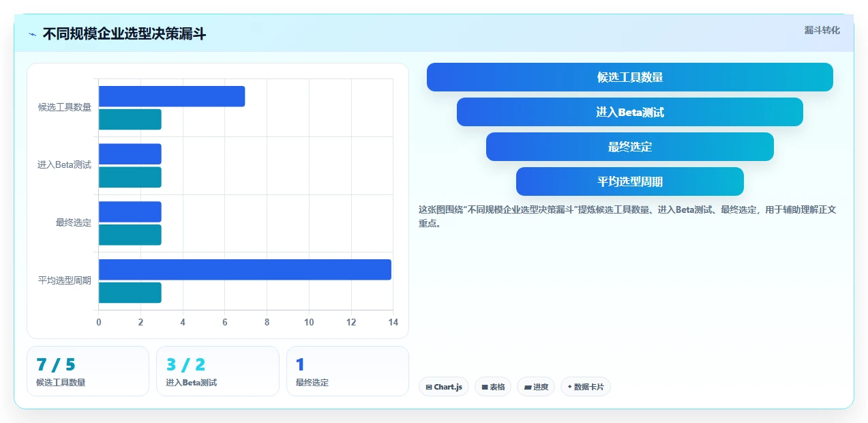Click the 候选工具数量 chart axis label
The image size is (868, 423).
65,107
